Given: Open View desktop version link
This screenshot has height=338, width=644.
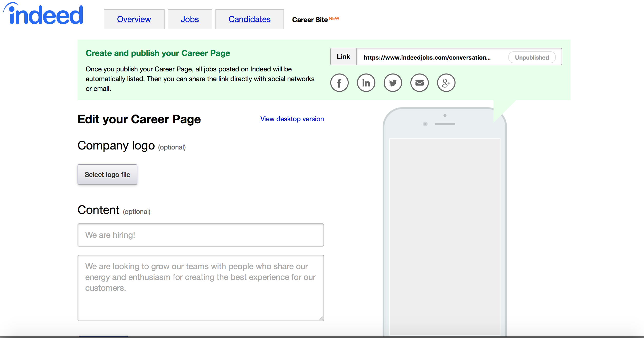Looking at the screenshot, I should click(x=292, y=119).
